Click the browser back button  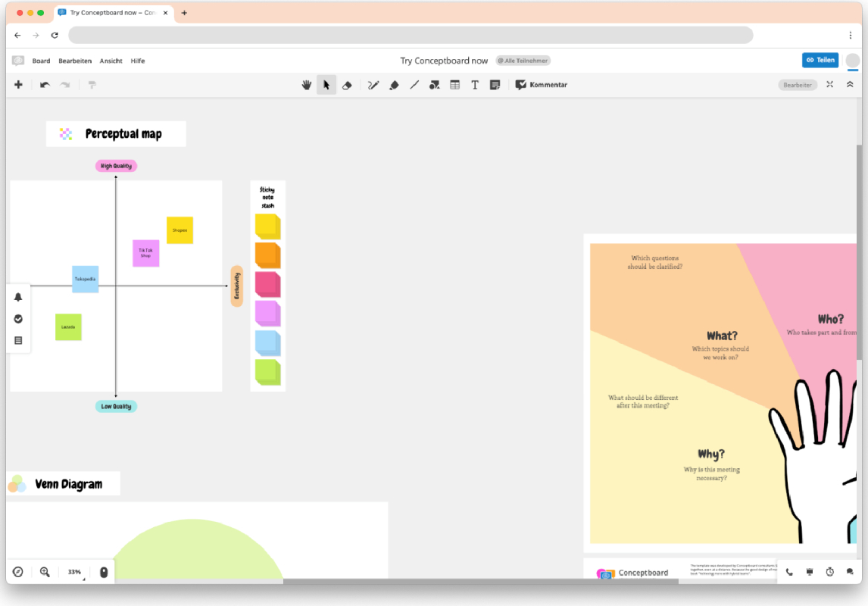tap(17, 35)
